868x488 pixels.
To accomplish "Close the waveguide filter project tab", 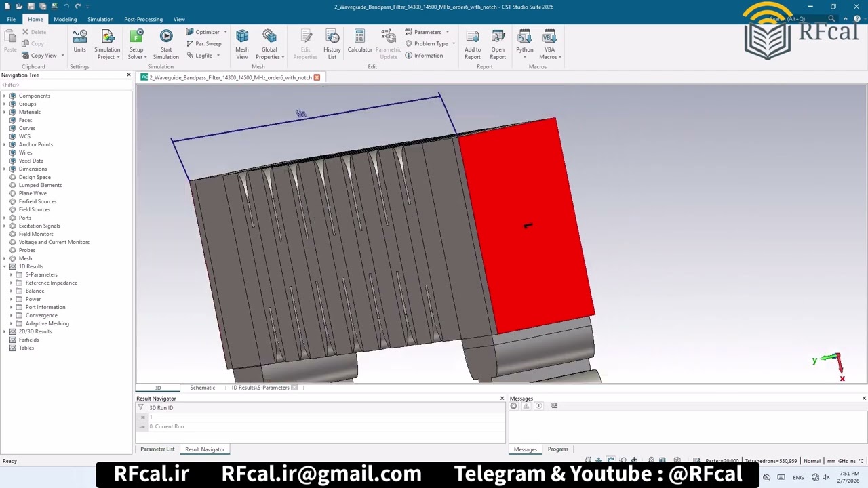I will pos(317,77).
